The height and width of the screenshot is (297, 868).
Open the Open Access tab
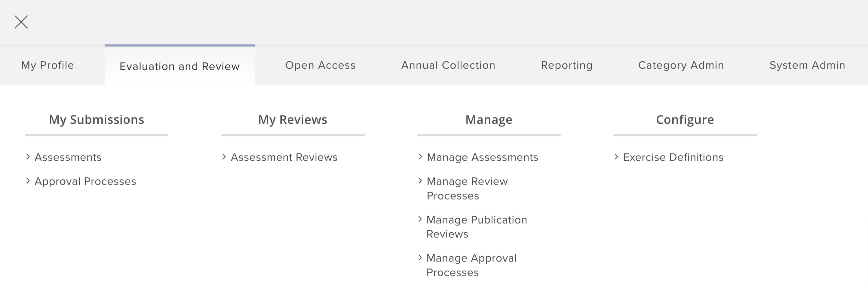321,65
